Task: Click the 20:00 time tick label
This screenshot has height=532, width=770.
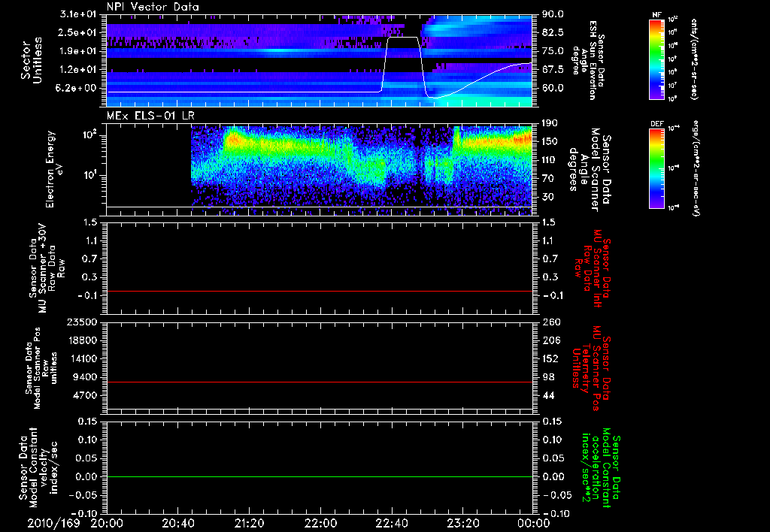Action: click(x=107, y=523)
